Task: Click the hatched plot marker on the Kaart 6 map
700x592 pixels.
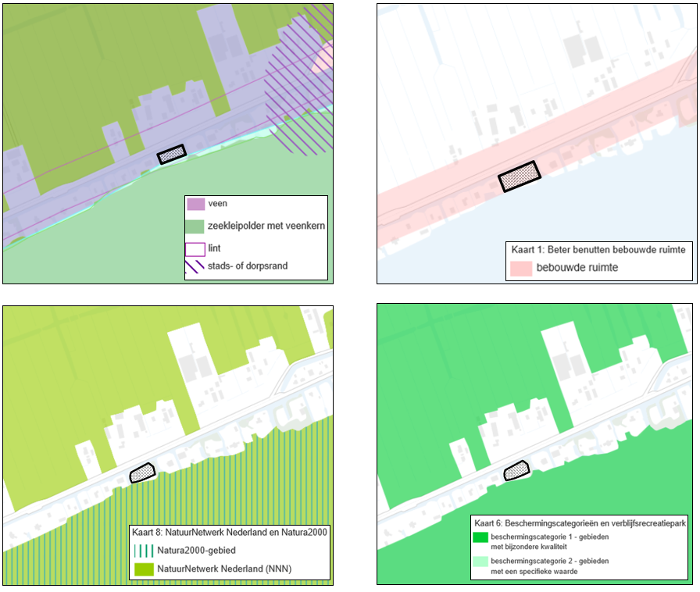Action: tap(516, 471)
